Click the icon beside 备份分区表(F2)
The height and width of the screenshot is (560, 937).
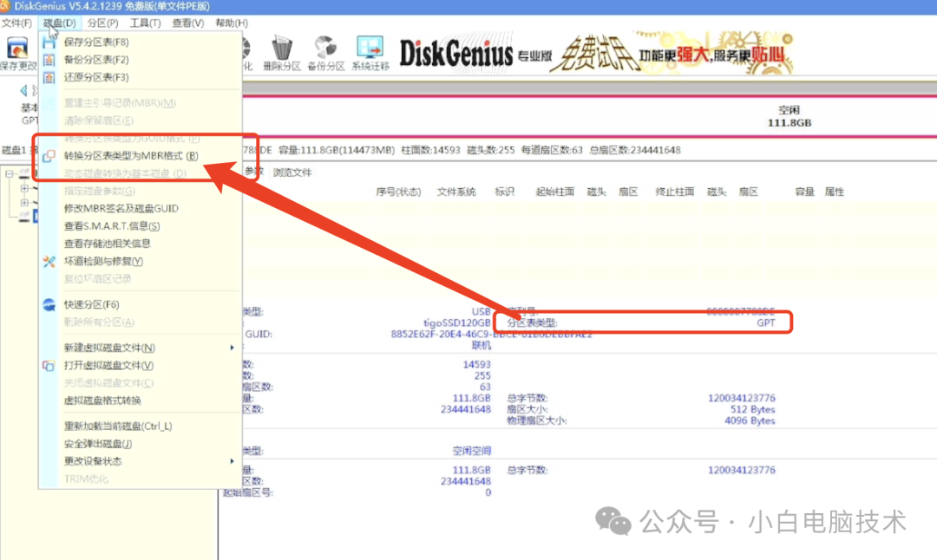[x=49, y=60]
